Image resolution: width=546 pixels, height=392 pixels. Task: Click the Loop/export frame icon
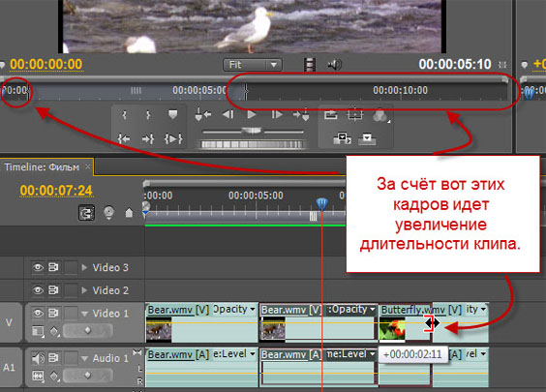[331, 114]
